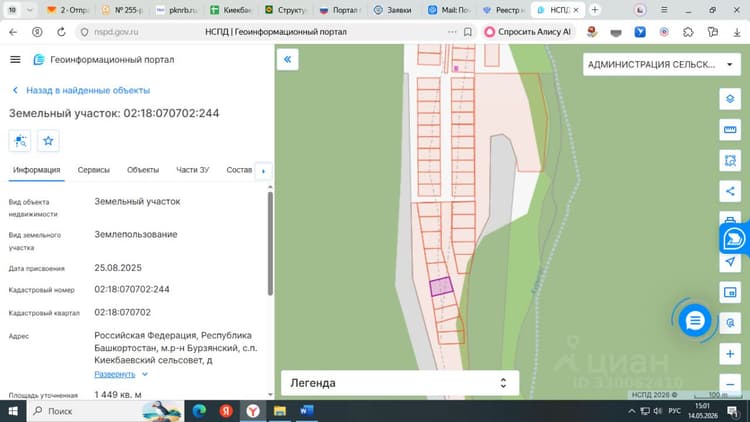Image resolution: width=750 pixels, height=422 pixels.
Task: Open the Сервисы tab
Action: (x=94, y=170)
